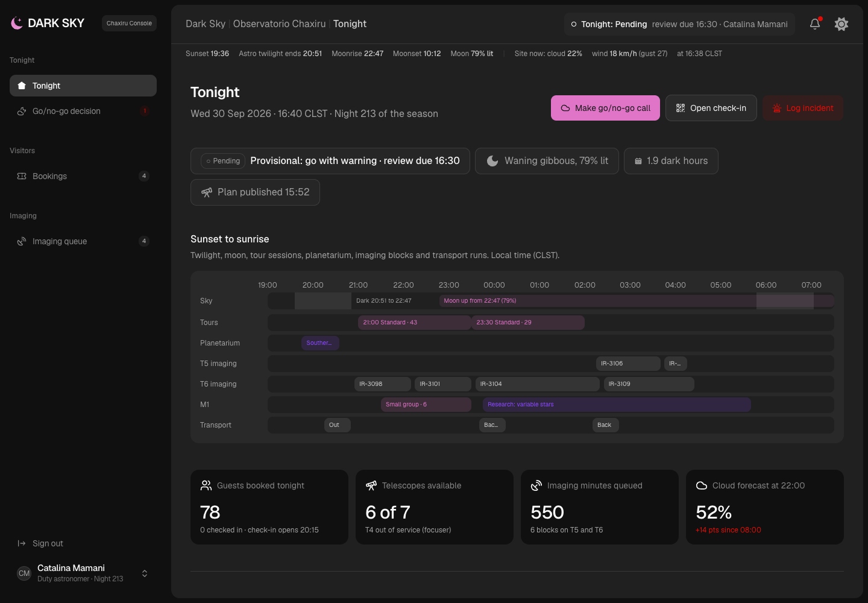The image size is (868, 603).
Task: Open the Bookings section
Action: coord(83,176)
